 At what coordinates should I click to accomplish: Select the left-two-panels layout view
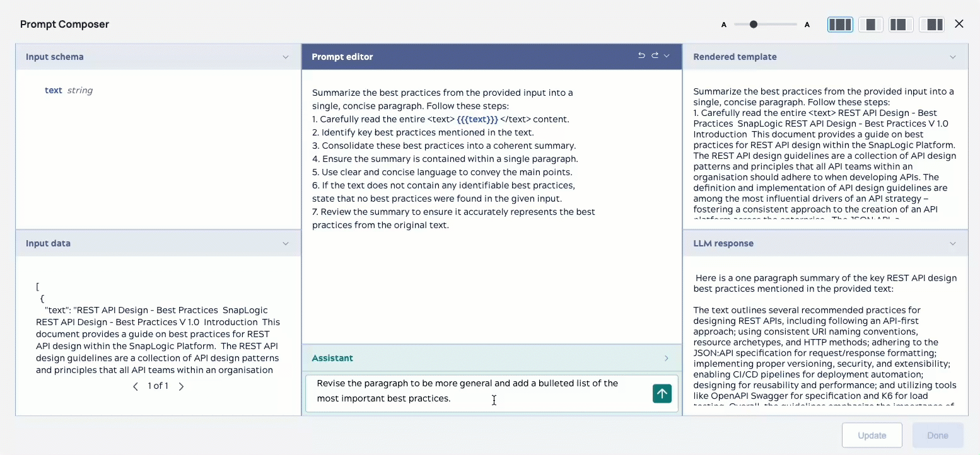901,24
